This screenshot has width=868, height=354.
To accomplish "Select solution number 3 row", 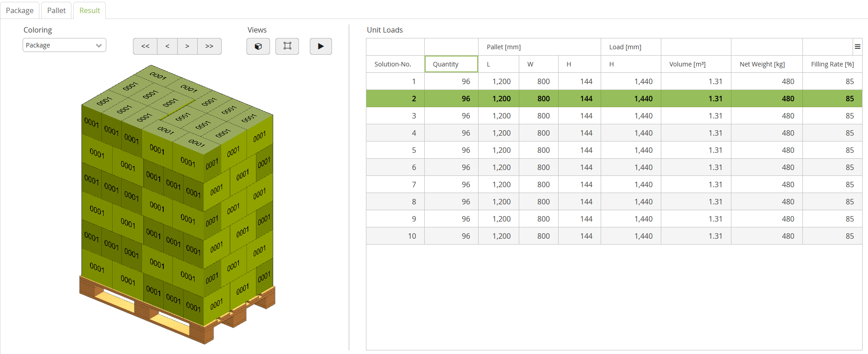I will (614, 116).
